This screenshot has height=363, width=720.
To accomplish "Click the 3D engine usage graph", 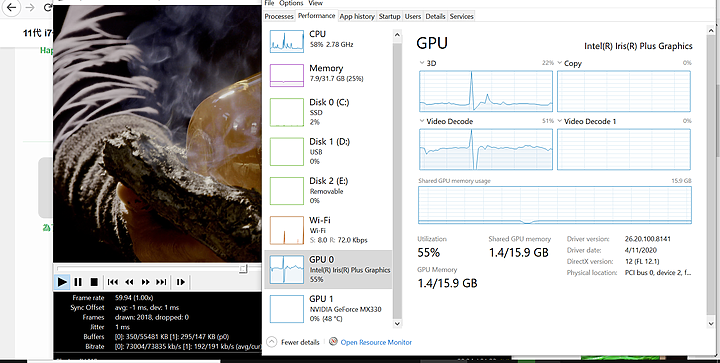I will point(486,91).
